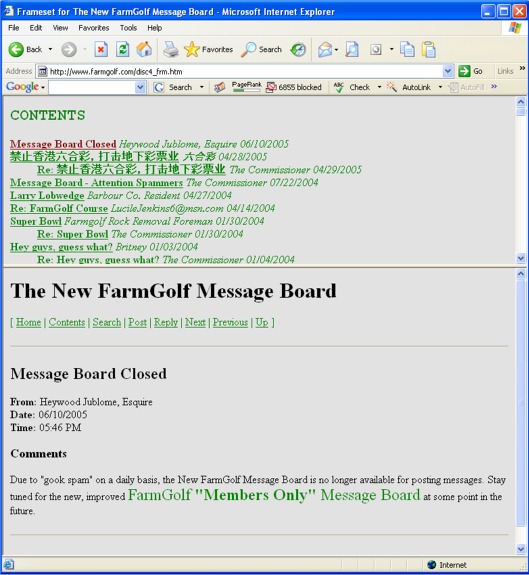Click the Go button beside address bar
The width and height of the screenshot is (529, 575).
[470, 71]
